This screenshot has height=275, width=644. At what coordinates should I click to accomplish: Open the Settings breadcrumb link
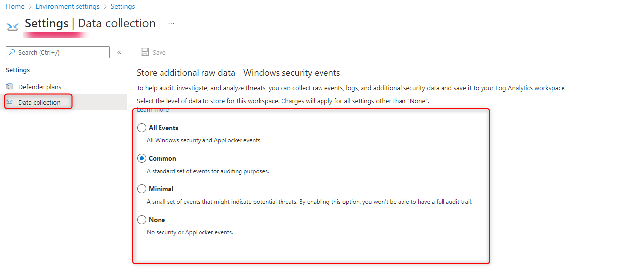tap(122, 6)
